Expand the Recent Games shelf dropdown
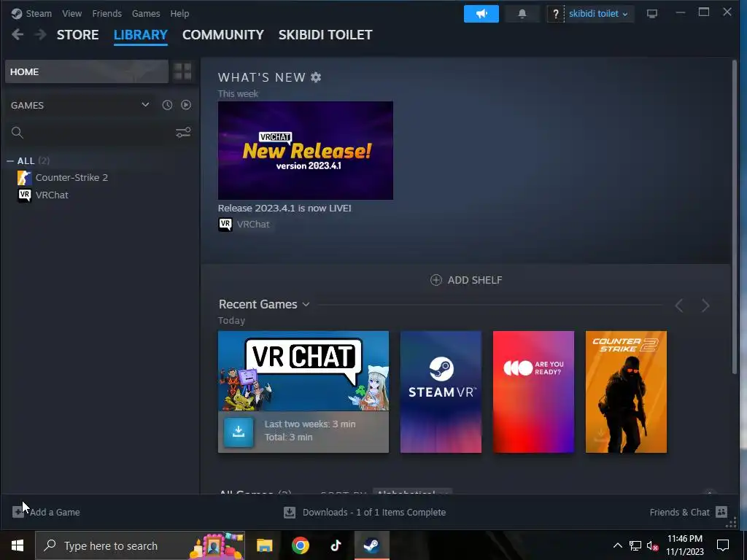Image resolution: width=747 pixels, height=560 pixels. 306,304
